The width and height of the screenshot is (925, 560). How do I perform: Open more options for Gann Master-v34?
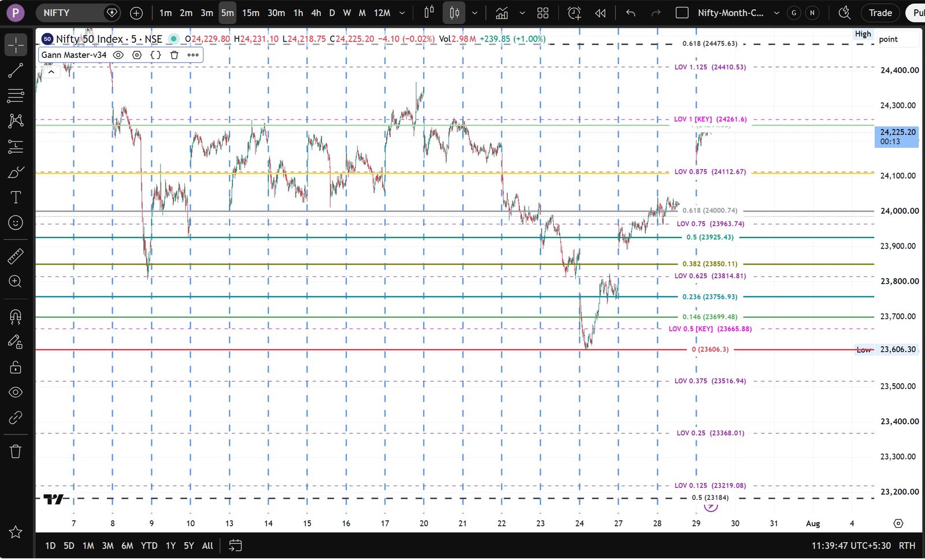click(193, 55)
